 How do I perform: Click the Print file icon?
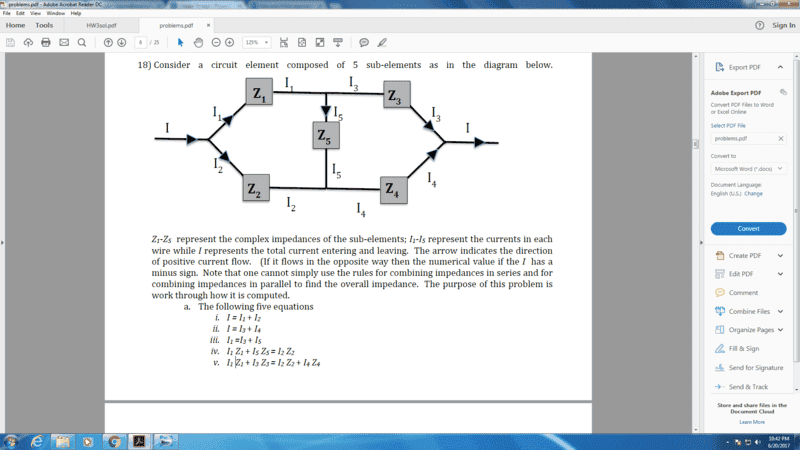[x=45, y=42]
